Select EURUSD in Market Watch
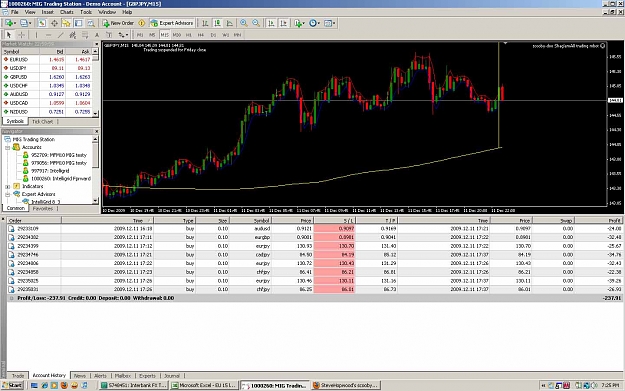The width and height of the screenshot is (625, 391). 47,59
